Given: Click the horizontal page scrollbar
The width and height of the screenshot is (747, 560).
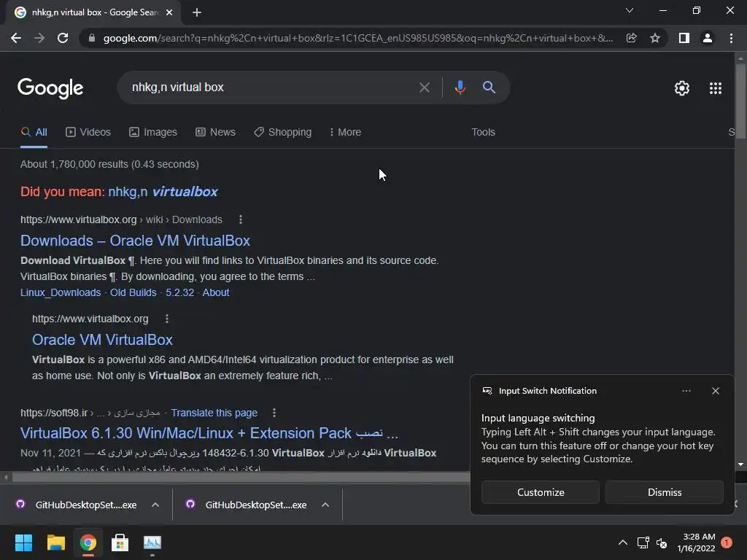Looking at the screenshot, I should click(x=241, y=477).
